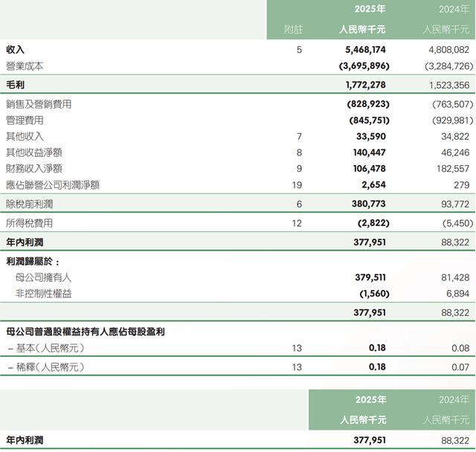Click note number 12 for 所得稅費用

coord(297,223)
